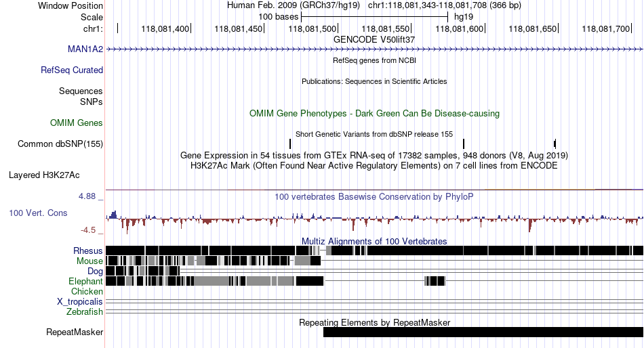Select the Dog alignment row label
644x348 pixels.
click(x=96, y=271)
